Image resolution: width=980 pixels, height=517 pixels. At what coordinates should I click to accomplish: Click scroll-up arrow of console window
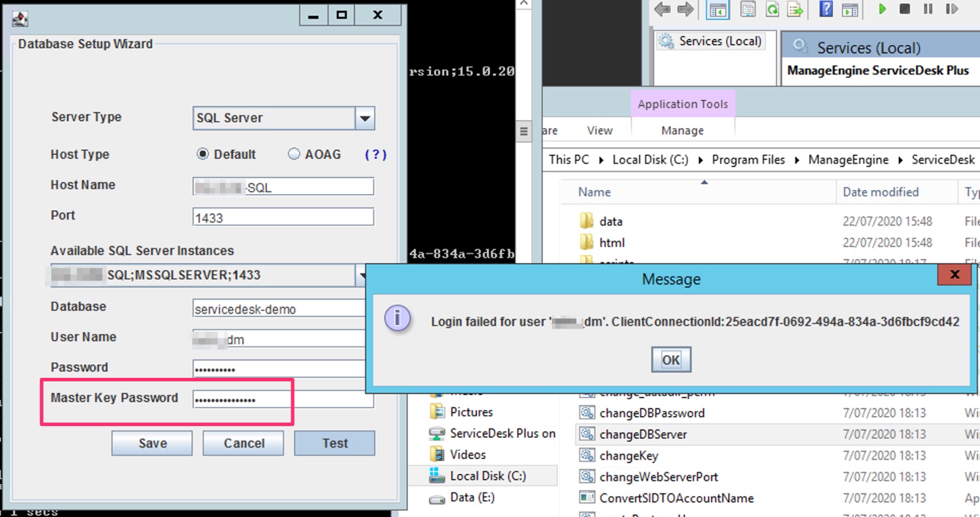pyautogui.click(x=524, y=4)
